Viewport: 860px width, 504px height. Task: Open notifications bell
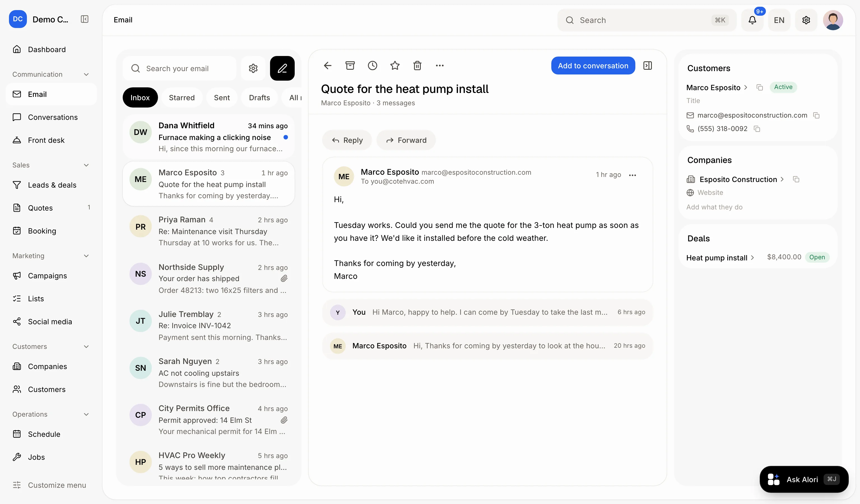[752, 20]
